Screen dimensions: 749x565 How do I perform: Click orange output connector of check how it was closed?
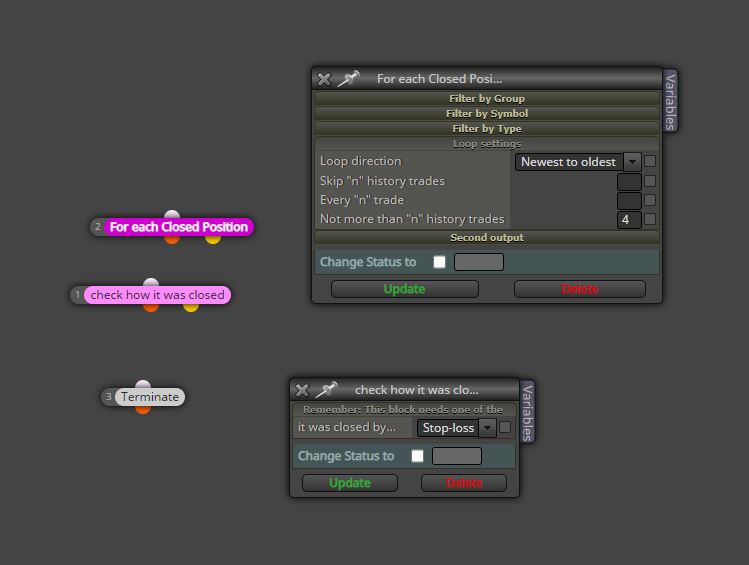click(151, 307)
